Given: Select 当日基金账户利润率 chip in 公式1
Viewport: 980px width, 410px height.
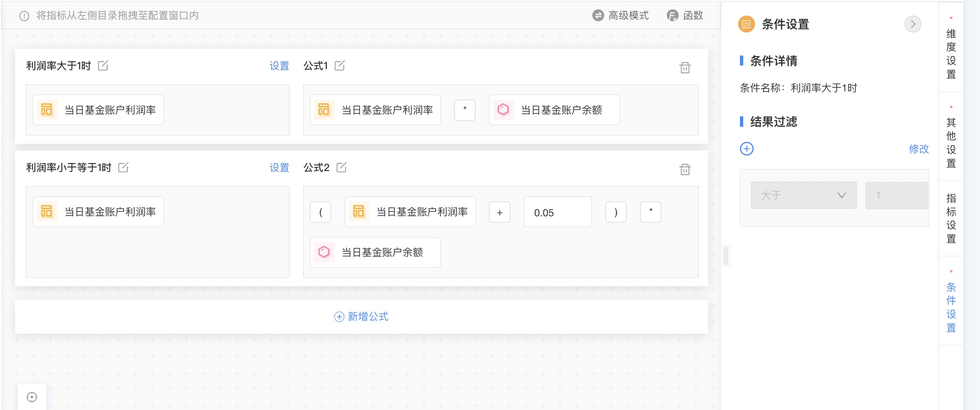Looking at the screenshot, I should 375,110.
